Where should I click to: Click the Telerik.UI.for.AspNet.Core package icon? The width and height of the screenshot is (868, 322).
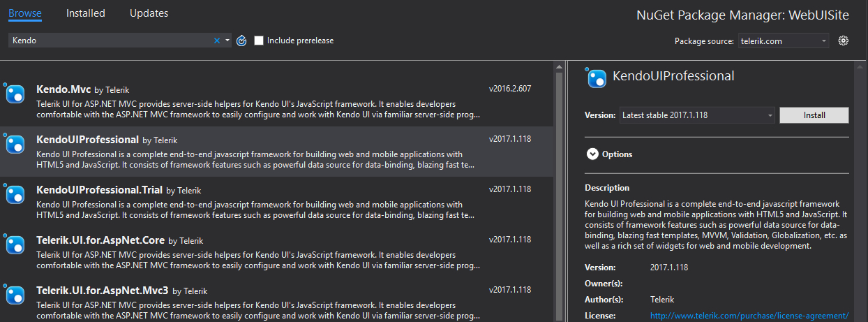click(15, 244)
